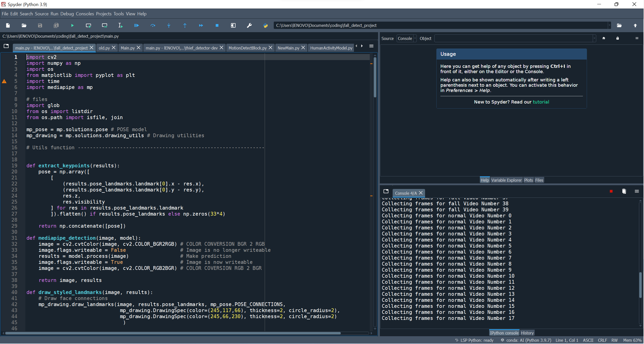This screenshot has width=644, height=344.
Task: Switch to the MotionDetectBlock.py tab
Action: [247, 48]
